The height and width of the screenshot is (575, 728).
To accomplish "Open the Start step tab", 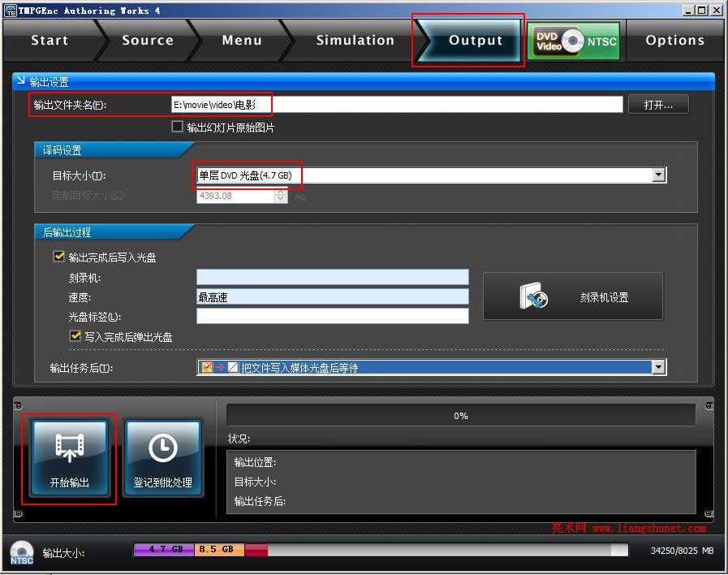I will pos(50,41).
